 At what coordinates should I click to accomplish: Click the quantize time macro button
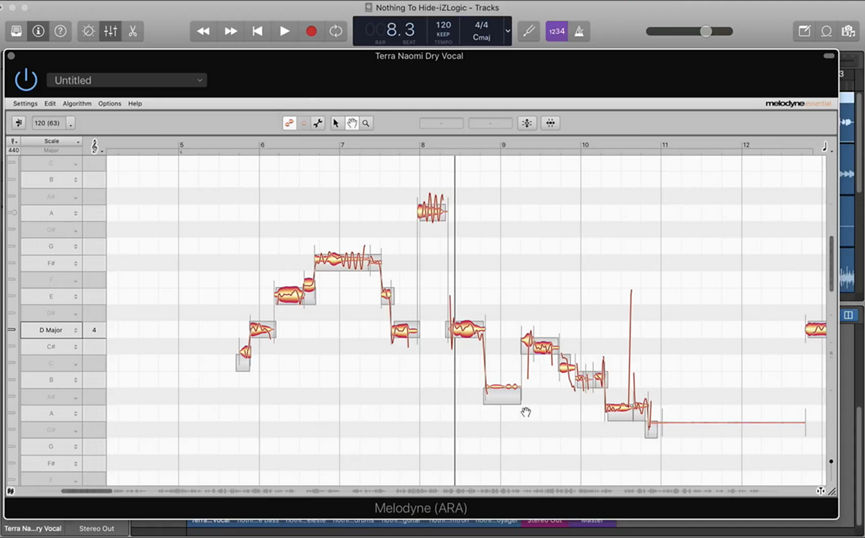point(551,123)
